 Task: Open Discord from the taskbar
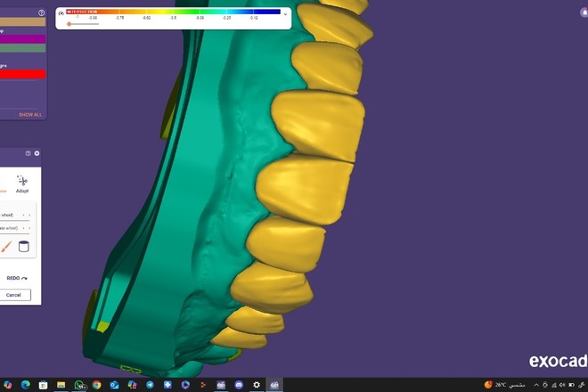tap(239, 385)
